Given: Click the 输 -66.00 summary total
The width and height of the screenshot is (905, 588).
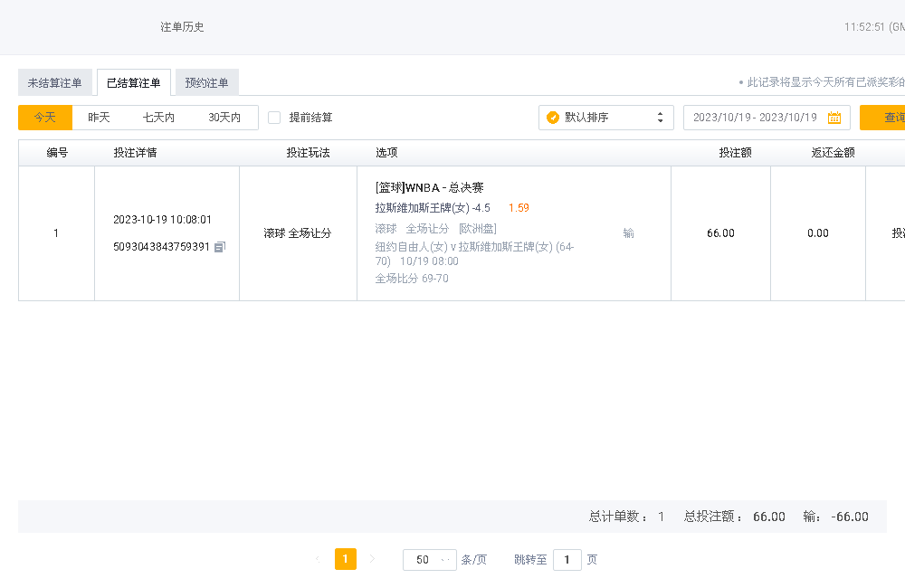Looking at the screenshot, I should (835, 517).
